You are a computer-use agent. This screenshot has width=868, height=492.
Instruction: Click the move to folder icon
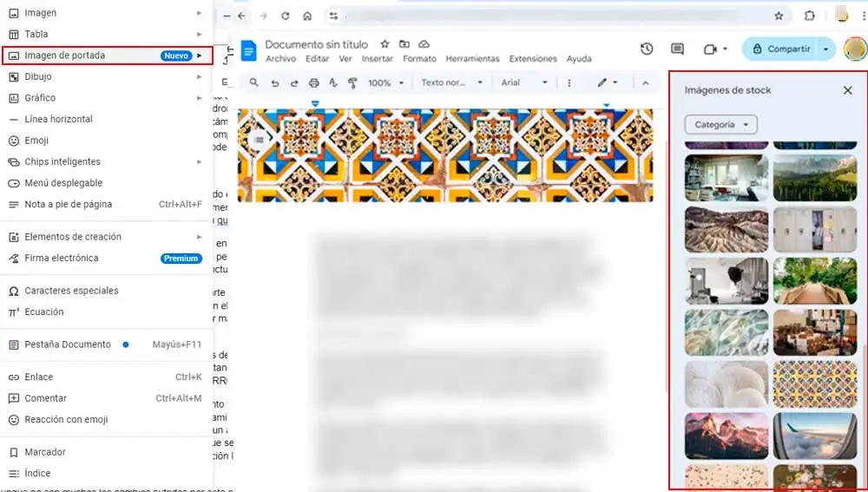[404, 44]
